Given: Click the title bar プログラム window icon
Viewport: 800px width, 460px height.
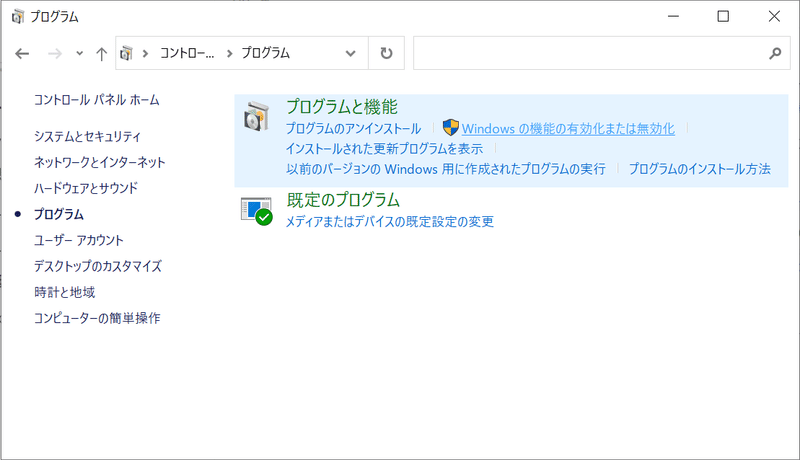Looking at the screenshot, I should (x=17, y=16).
